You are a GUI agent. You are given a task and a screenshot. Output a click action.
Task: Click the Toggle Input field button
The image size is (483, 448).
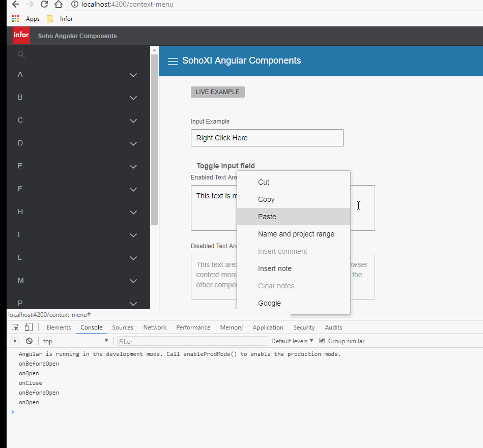pyautogui.click(x=225, y=166)
